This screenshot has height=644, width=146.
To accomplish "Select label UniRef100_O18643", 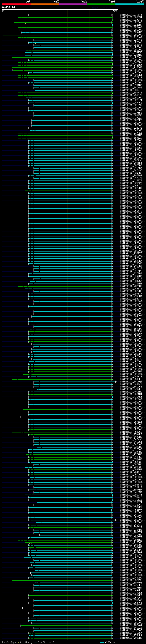I will [131, 45].
